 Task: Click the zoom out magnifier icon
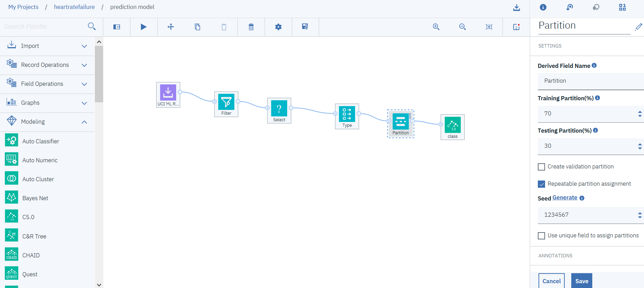click(463, 27)
